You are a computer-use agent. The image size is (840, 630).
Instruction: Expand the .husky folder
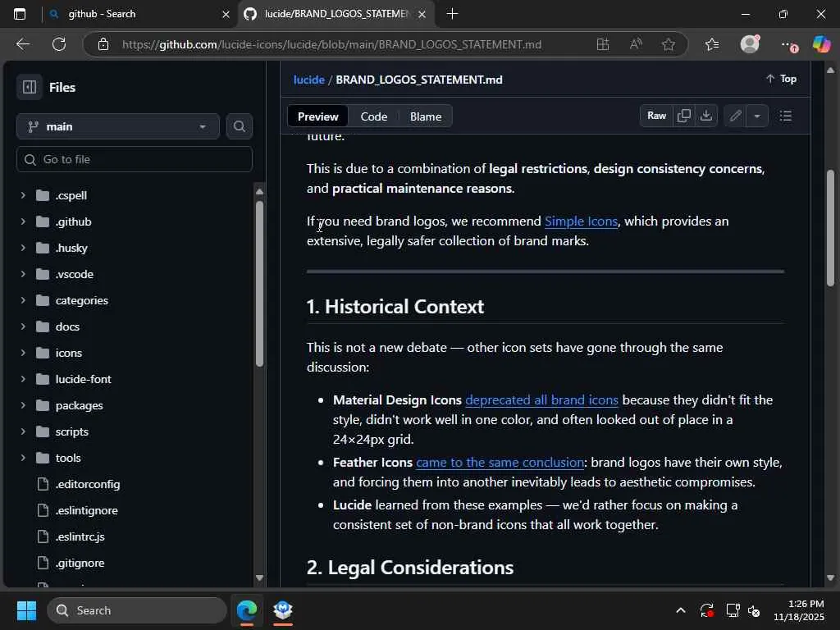pos(22,248)
